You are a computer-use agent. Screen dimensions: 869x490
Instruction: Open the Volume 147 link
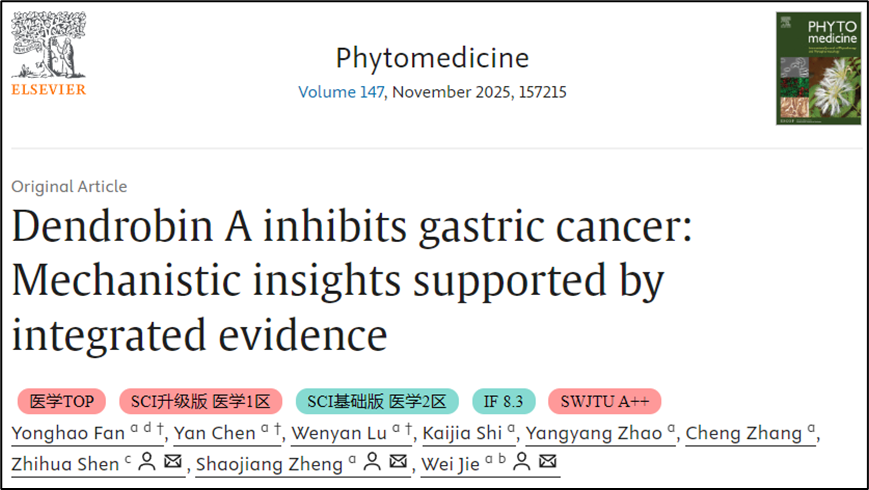pyautogui.click(x=341, y=92)
